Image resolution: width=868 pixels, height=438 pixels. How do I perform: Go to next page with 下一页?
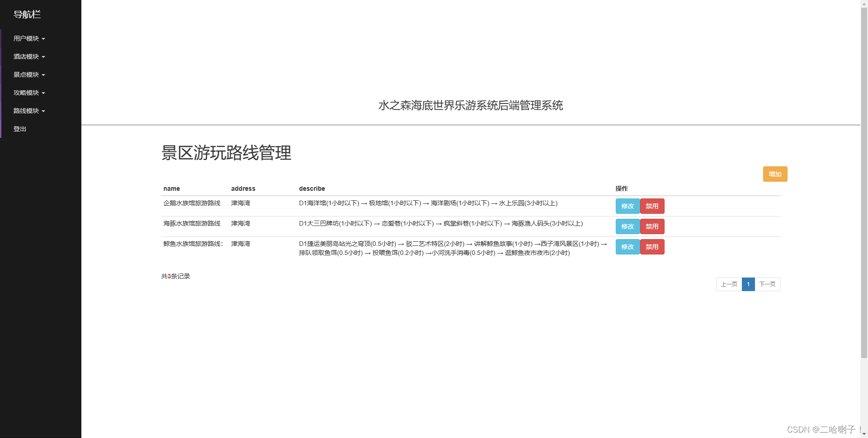(767, 284)
